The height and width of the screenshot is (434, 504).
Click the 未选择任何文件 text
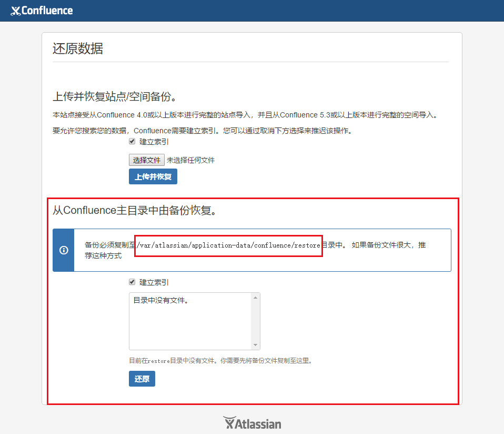tap(190, 160)
